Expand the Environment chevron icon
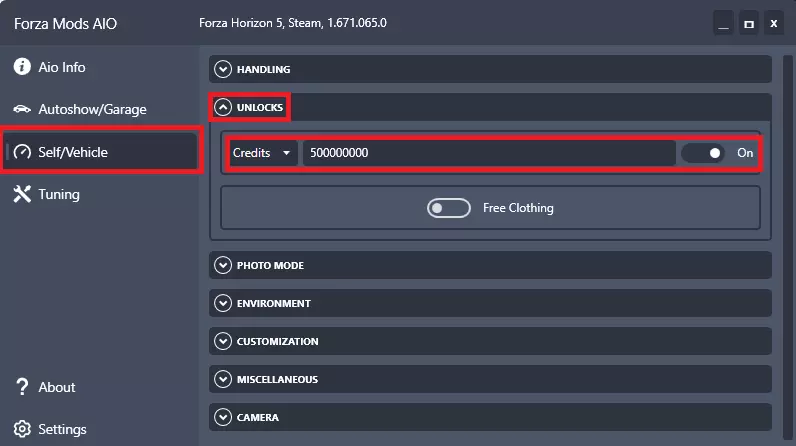796x446 pixels. click(x=223, y=303)
